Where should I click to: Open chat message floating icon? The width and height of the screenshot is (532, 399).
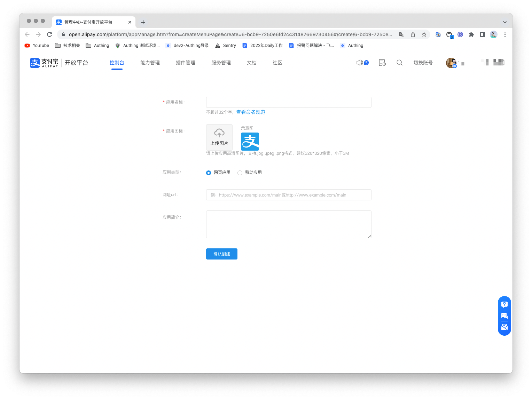pos(504,316)
